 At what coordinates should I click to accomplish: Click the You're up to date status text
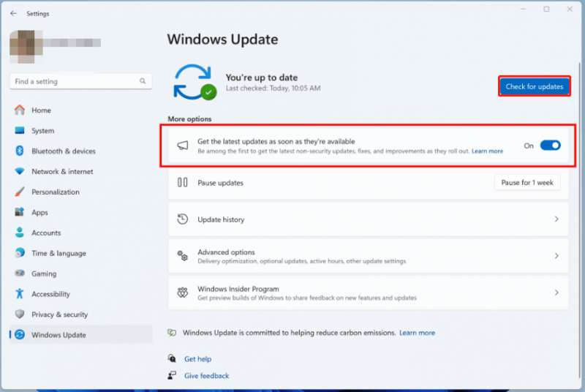[x=262, y=78]
